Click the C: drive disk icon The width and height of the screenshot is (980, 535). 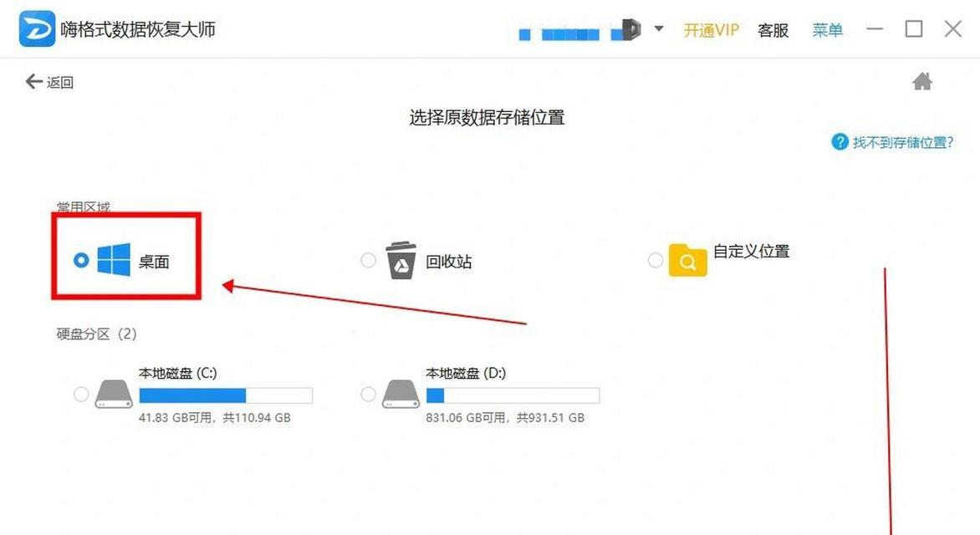coord(114,395)
